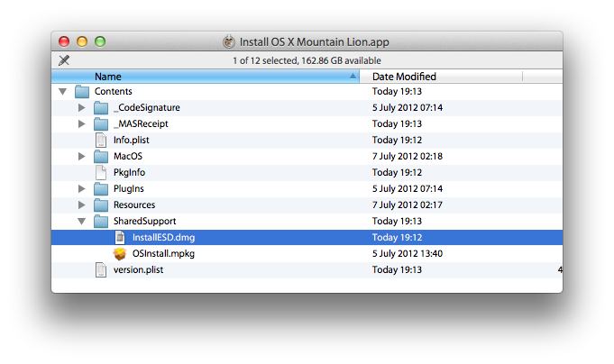Collapse the SharedSupport folder triangle
Image resolution: width=614 pixels, height=364 pixels.
click(81, 222)
